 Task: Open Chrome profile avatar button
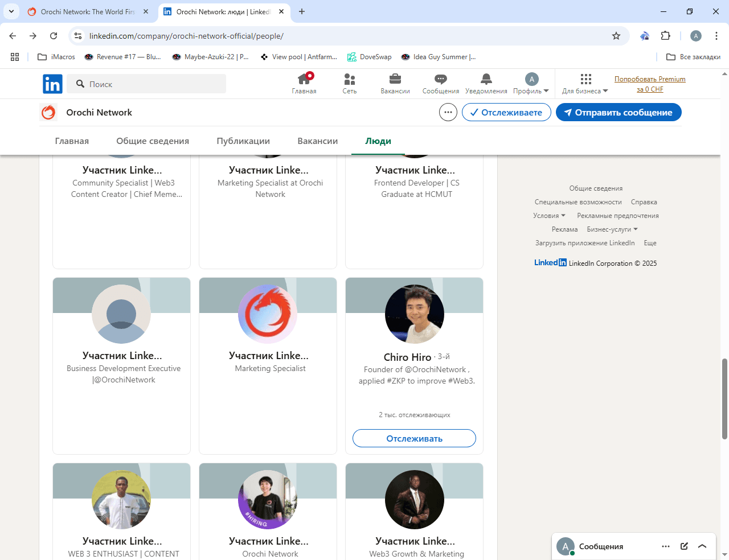[x=696, y=36]
